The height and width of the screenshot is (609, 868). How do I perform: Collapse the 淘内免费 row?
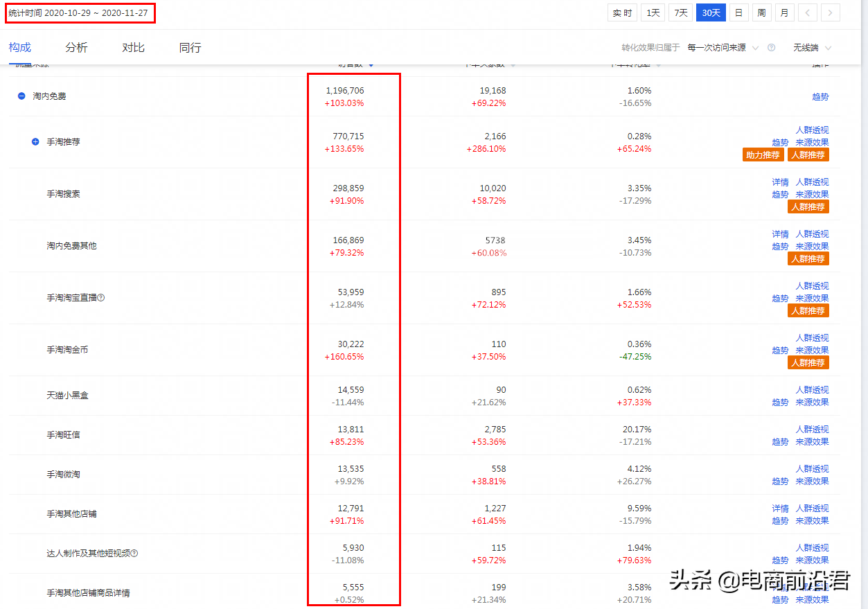point(21,96)
